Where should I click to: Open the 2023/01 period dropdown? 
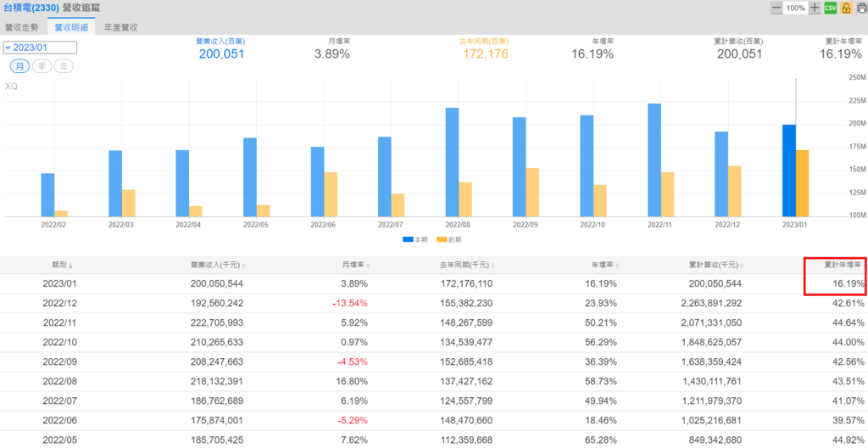pyautogui.click(x=40, y=48)
